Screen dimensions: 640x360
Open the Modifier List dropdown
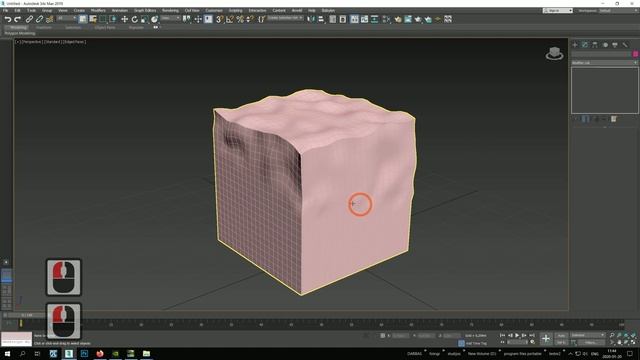(604, 63)
